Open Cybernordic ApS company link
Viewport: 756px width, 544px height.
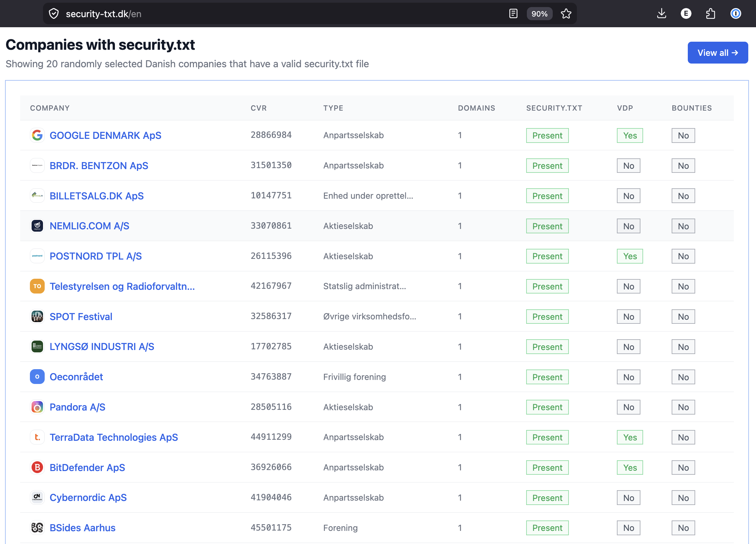pyautogui.click(x=88, y=498)
